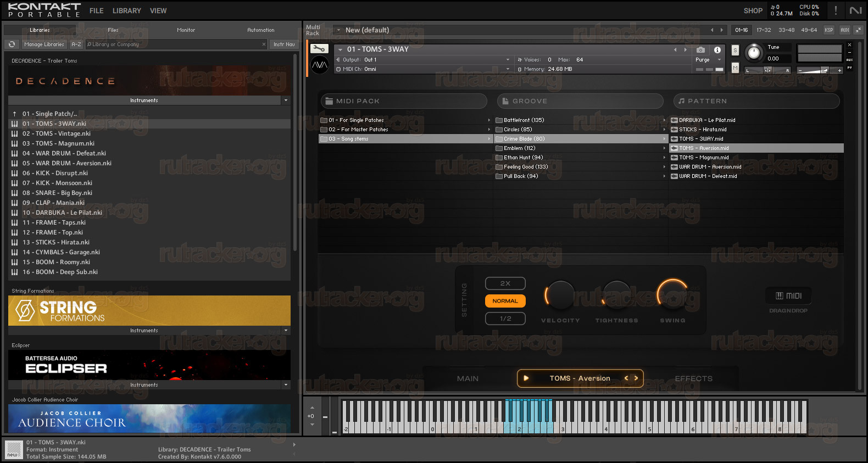Open DECADENCE Instruments dropdown
868x463 pixels.
286,101
